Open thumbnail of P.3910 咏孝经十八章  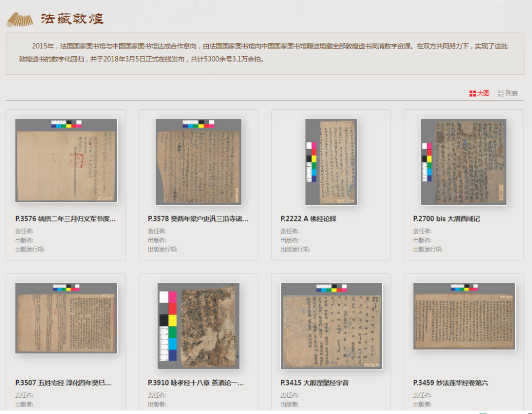(x=199, y=326)
